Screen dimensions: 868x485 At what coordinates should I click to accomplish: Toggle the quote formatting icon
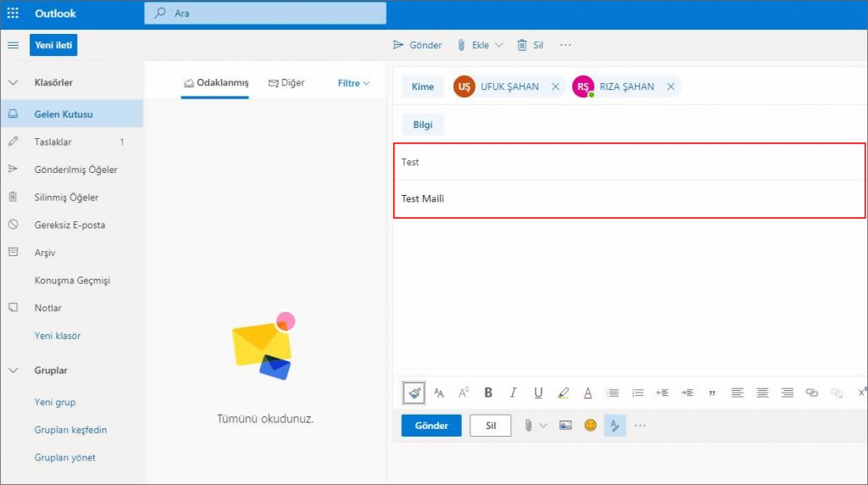pos(712,393)
